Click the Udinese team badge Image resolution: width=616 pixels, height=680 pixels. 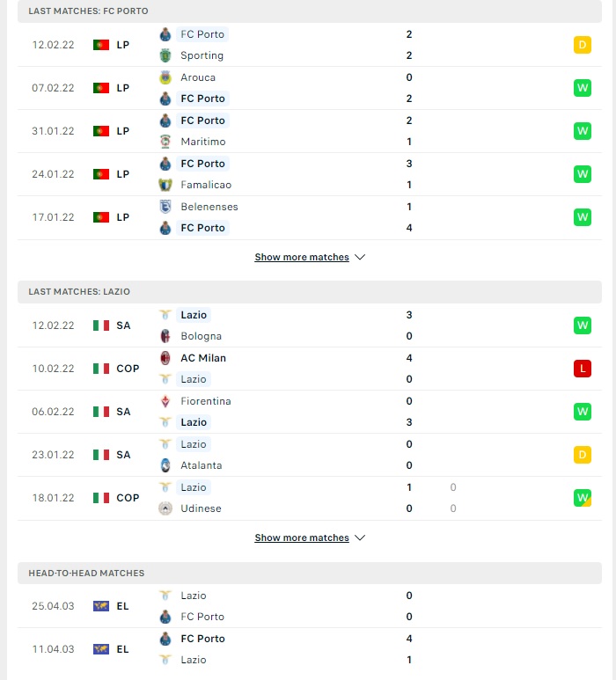pos(165,508)
